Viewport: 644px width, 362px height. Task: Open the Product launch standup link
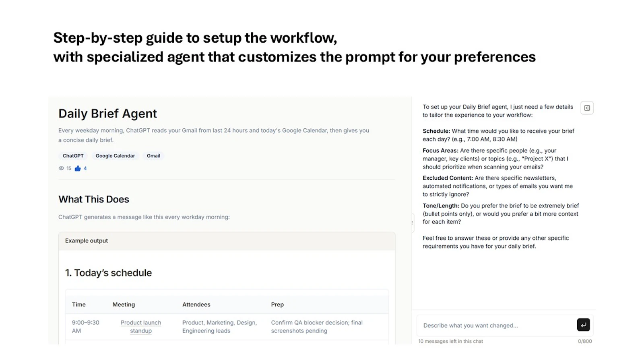[141, 327]
